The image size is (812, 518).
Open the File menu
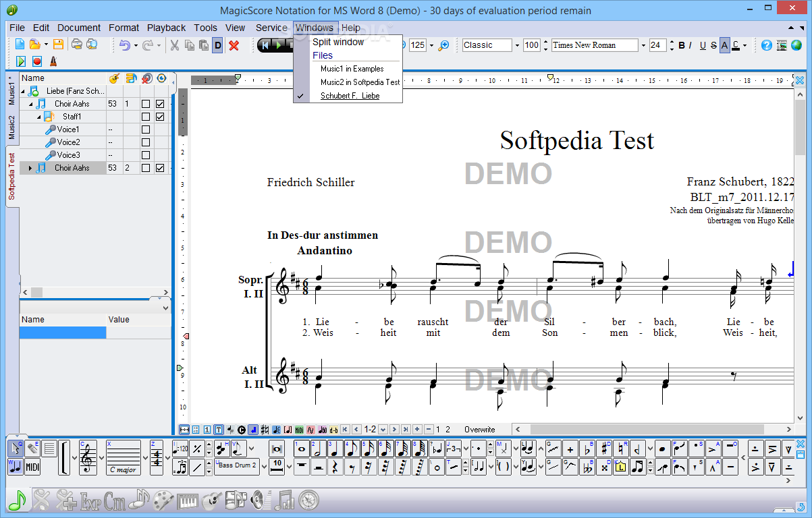coord(17,28)
